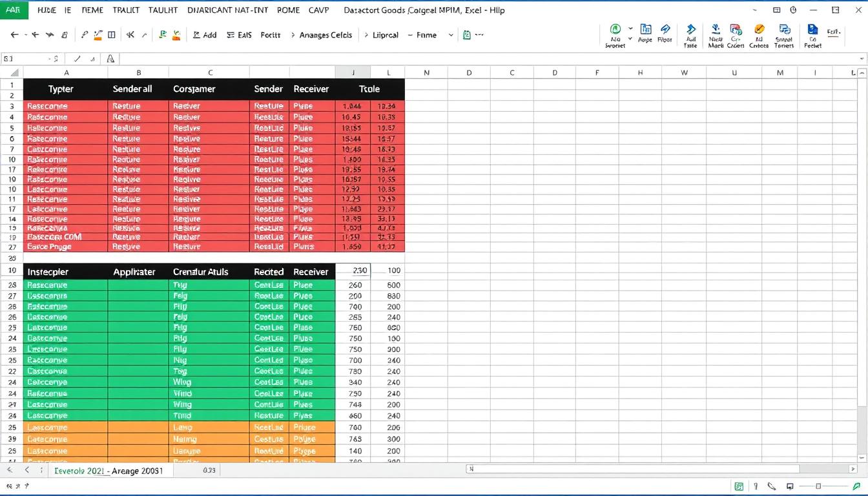Expand the Ananges Cefels option
868x496 pixels.
[321, 35]
